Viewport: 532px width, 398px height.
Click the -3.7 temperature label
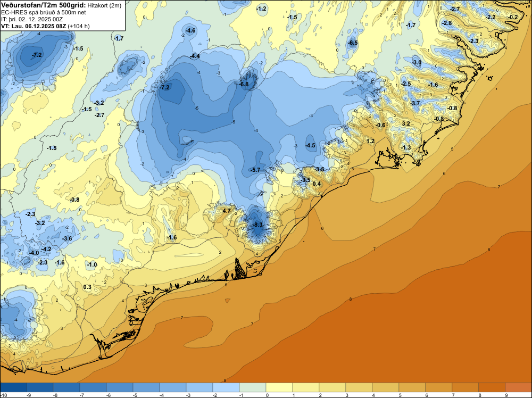pyautogui.click(x=415, y=103)
